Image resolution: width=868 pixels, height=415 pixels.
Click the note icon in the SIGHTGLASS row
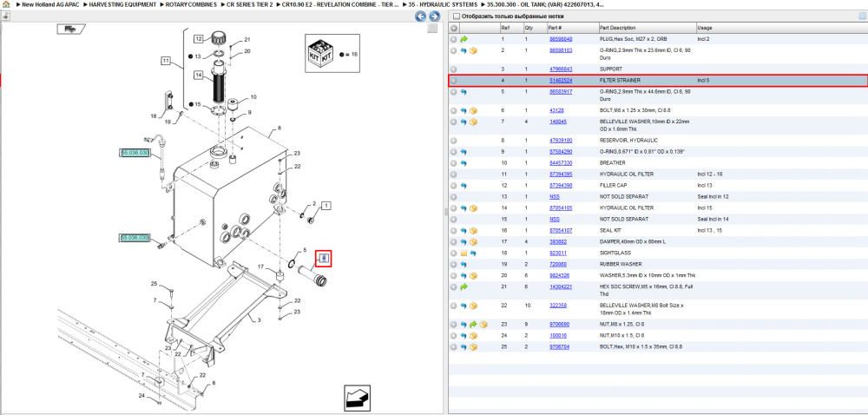pyautogui.click(x=464, y=253)
